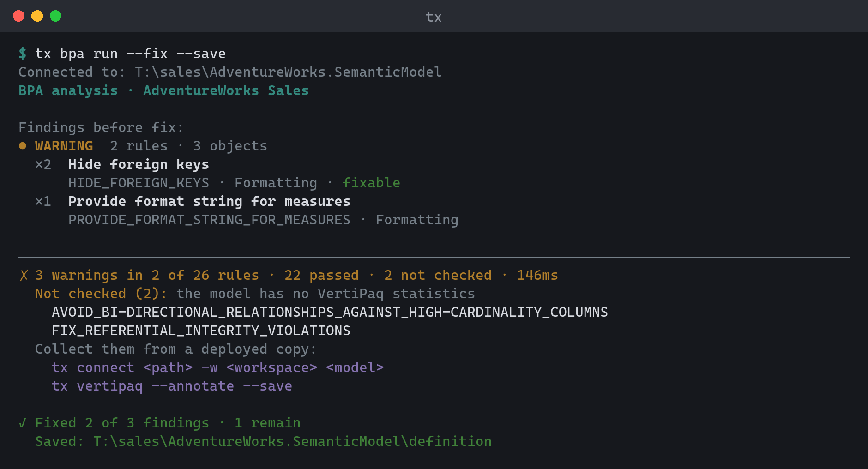The height and width of the screenshot is (469, 868).
Task: Click the "PROVIDE_FORMAT_STRING_FOR_MEASURES" rule ID
Action: pos(209,220)
